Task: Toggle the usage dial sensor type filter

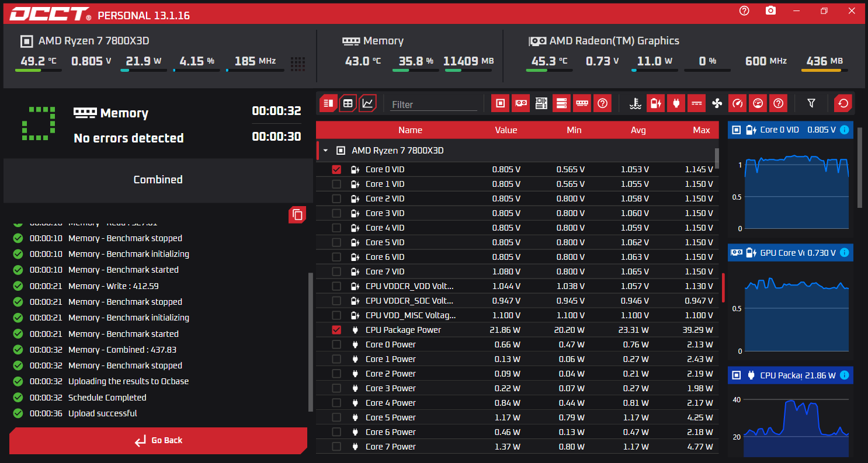Action: tap(758, 103)
